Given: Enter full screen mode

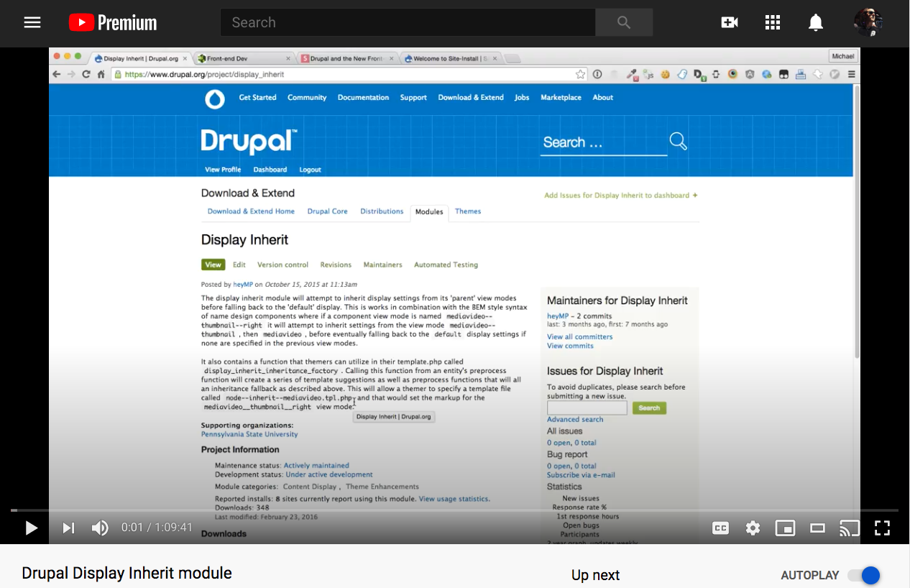Looking at the screenshot, I should (x=882, y=528).
